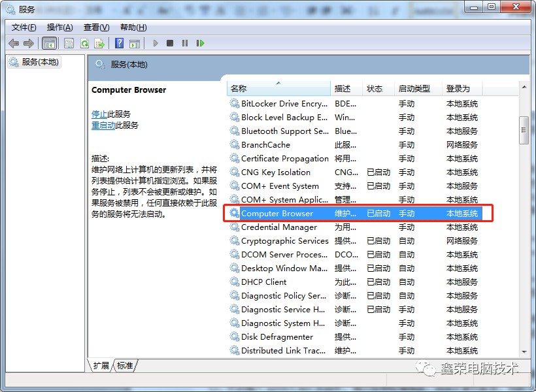536x392 pixels.
Task: Open the 文件 menu
Action: 24,27
